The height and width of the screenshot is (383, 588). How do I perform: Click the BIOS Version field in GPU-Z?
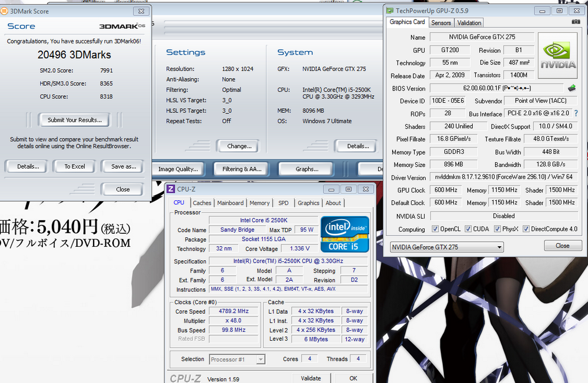click(496, 88)
